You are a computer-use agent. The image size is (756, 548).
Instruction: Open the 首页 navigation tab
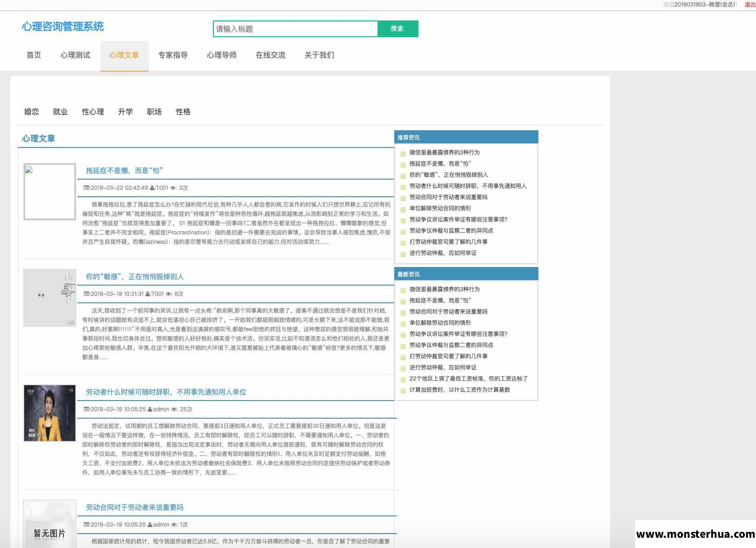pos(34,55)
